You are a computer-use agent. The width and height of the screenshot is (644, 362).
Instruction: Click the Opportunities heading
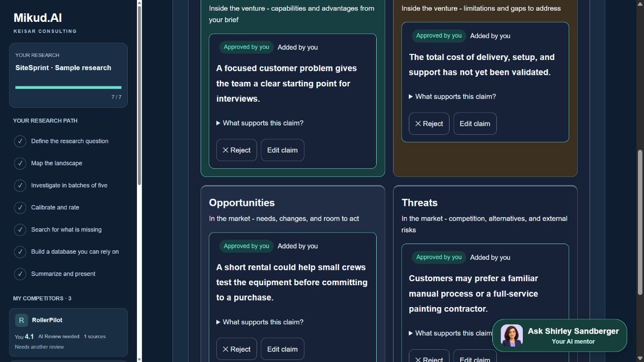(242, 202)
